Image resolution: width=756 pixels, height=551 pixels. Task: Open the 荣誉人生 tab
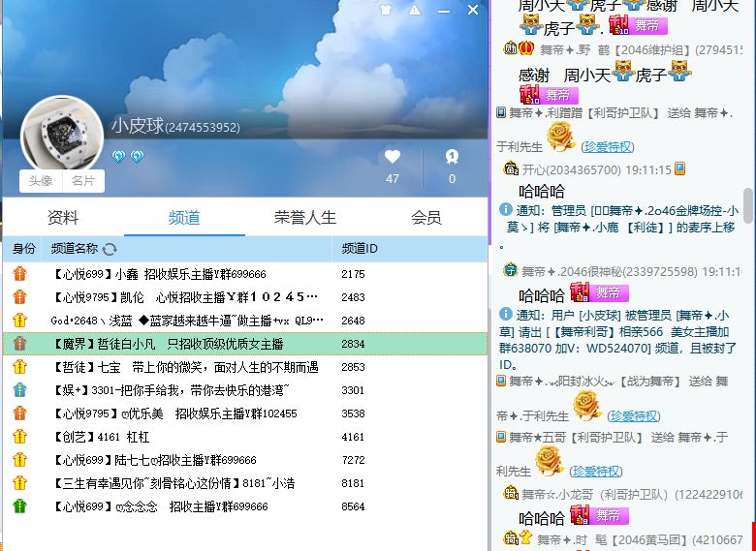coord(305,218)
